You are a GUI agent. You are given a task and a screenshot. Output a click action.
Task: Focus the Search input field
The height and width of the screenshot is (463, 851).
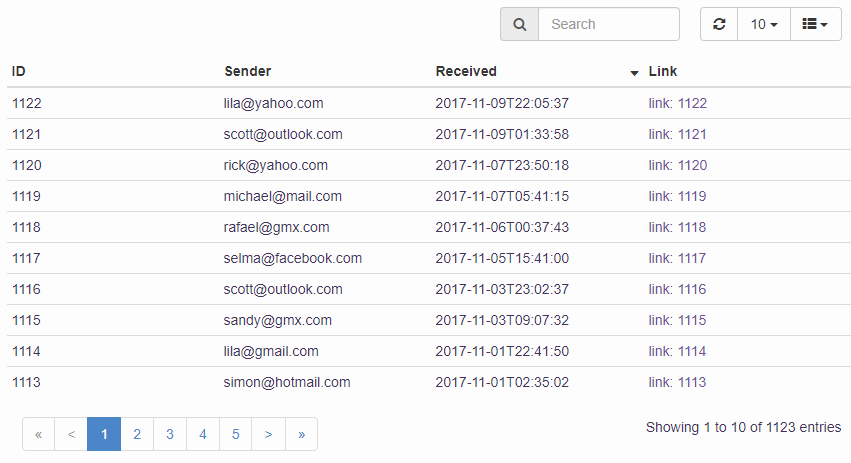click(x=608, y=24)
